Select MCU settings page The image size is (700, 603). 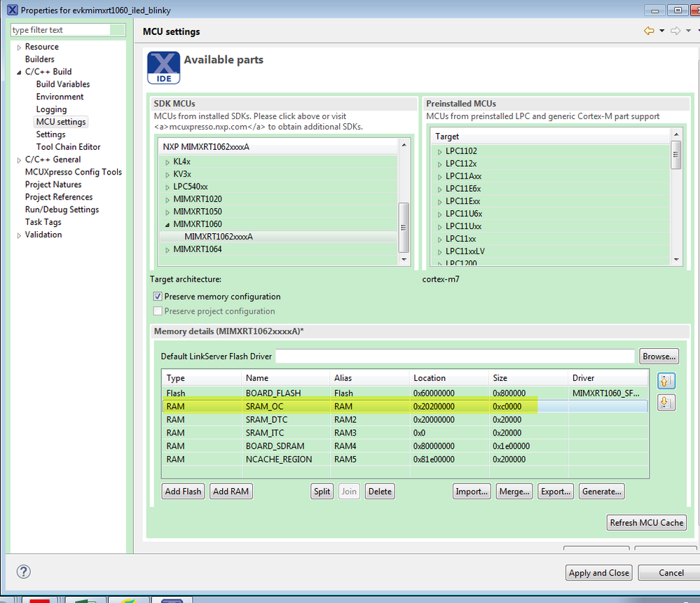[x=61, y=122]
